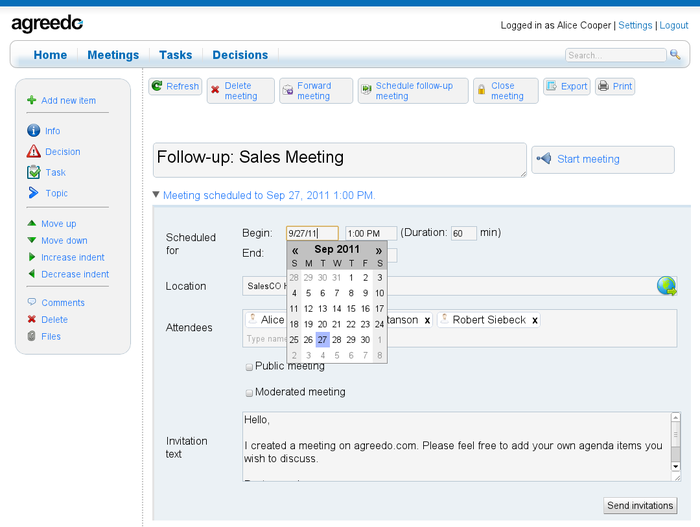Open Files via paperclip icon
The width and height of the screenshot is (700, 527).
(x=32, y=336)
